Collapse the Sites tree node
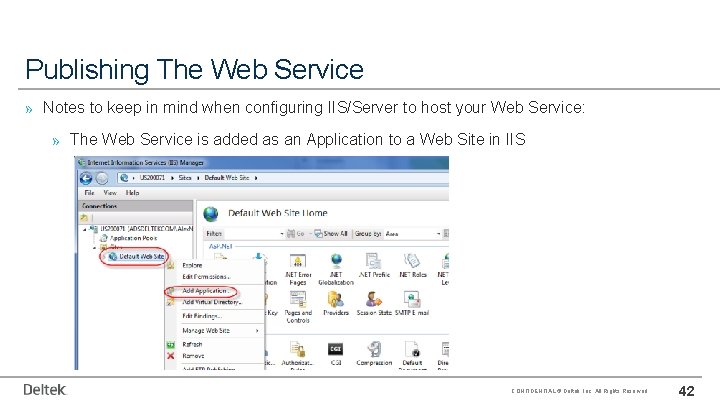 [95, 247]
